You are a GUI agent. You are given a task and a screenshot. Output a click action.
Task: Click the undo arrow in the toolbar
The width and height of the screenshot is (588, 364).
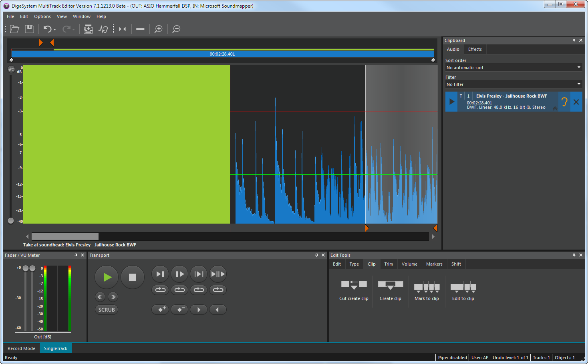click(47, 29)
